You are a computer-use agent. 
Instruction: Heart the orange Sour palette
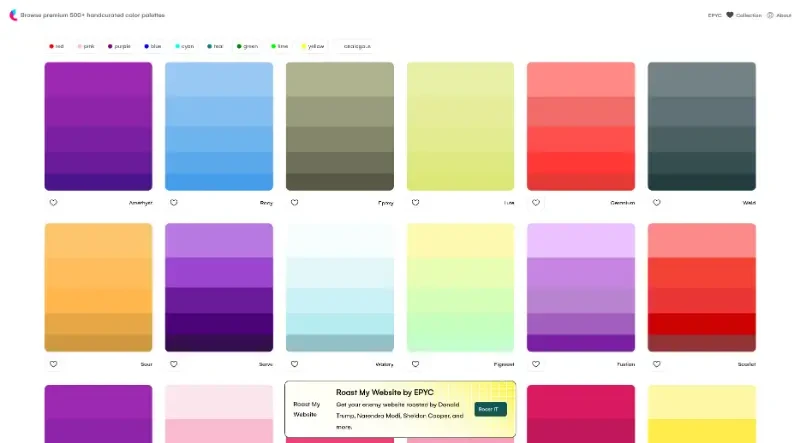53,364
